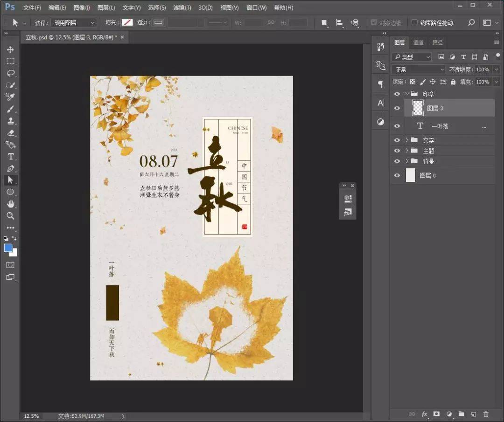This screenshot has width=504, height=422.
Task: Select the Pen tool
Action: click(10, 168)
